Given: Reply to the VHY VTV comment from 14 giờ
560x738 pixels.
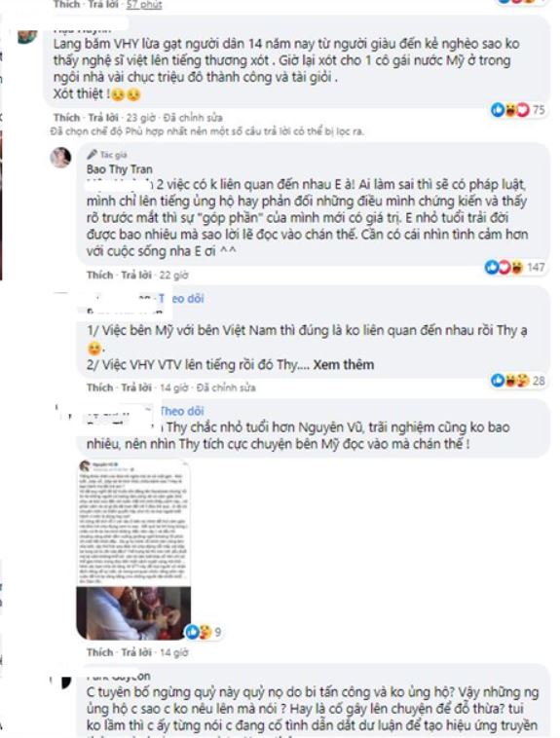Looking at the screenshot, I should 136,387.
